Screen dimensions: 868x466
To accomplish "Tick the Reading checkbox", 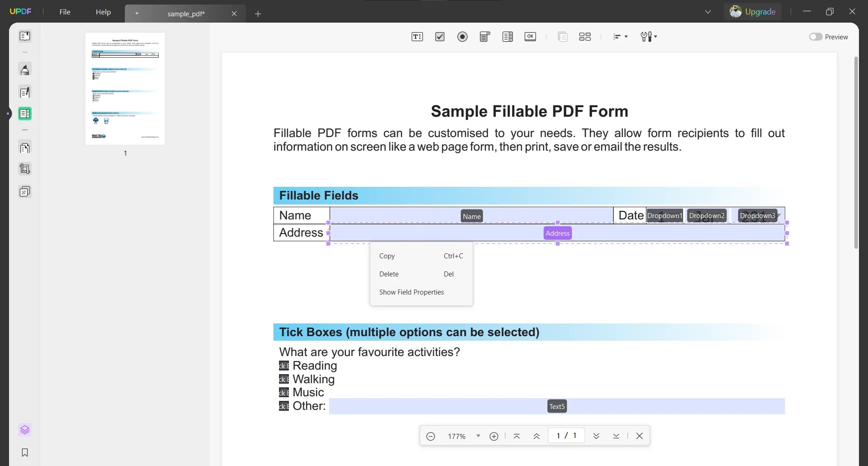I will coord(283,366).
